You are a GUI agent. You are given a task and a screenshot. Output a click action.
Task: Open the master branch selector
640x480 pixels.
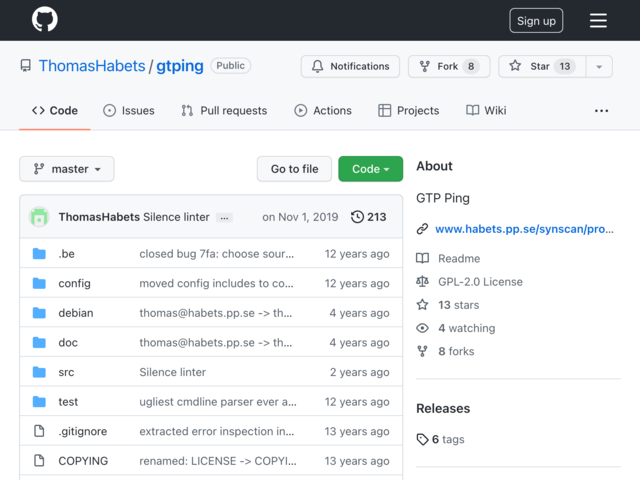(67, 169)
